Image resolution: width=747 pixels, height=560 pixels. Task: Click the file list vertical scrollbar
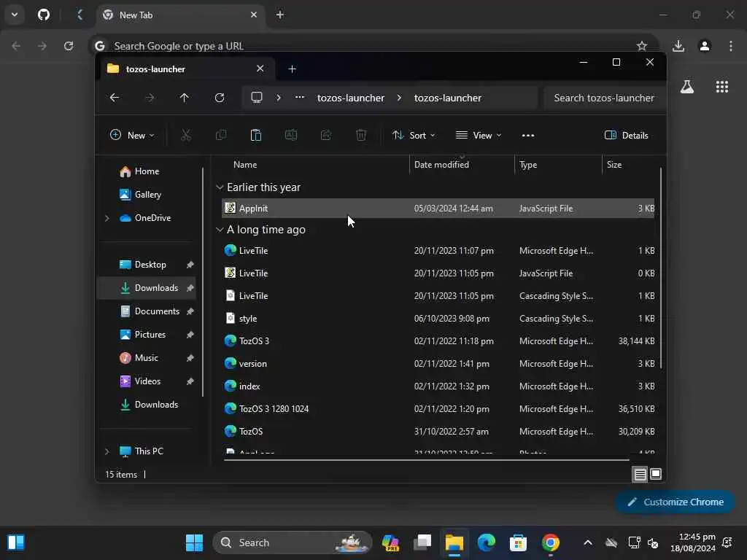pyautogui.click(x=661, y=268)
